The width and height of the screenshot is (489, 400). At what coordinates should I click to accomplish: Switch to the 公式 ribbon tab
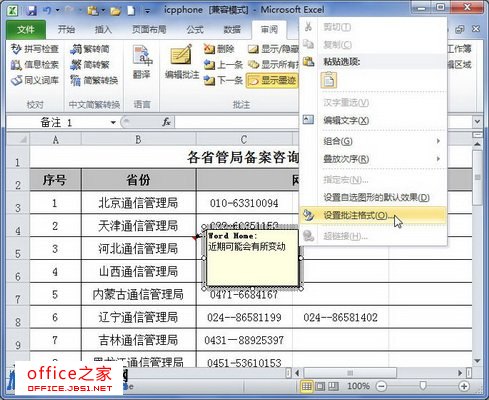click(x=195, y=29)
